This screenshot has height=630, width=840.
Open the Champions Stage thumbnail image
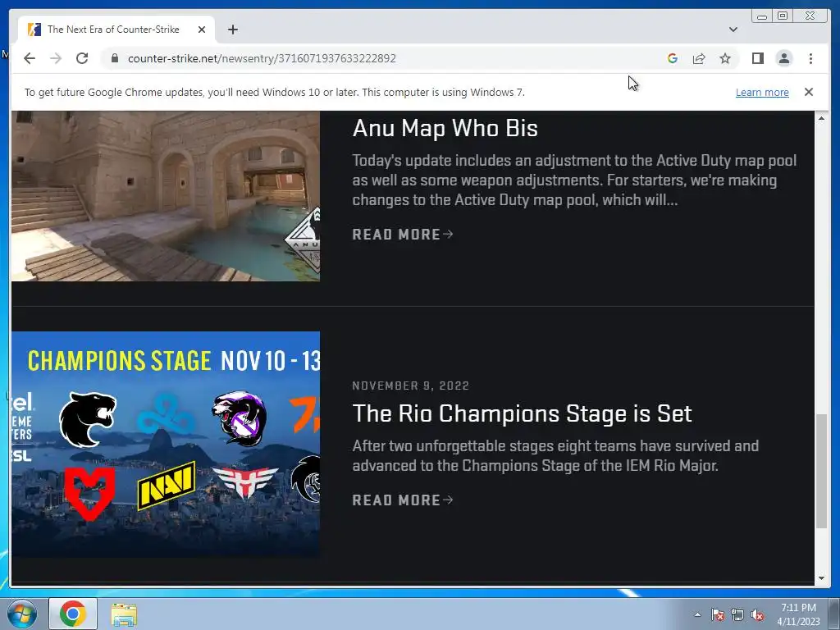click(166, 444)
